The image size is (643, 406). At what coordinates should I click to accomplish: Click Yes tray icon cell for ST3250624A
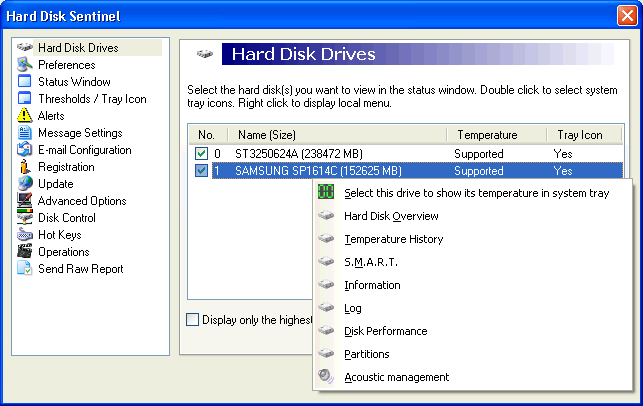(x=563, y=154)
